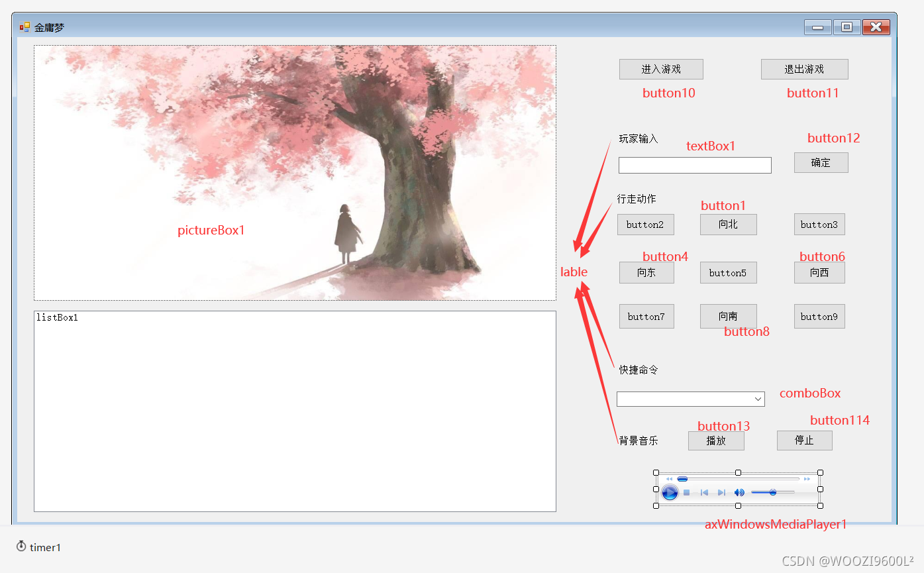
Task: Click into the 玩家输入 text box
Action: (695, 165)
